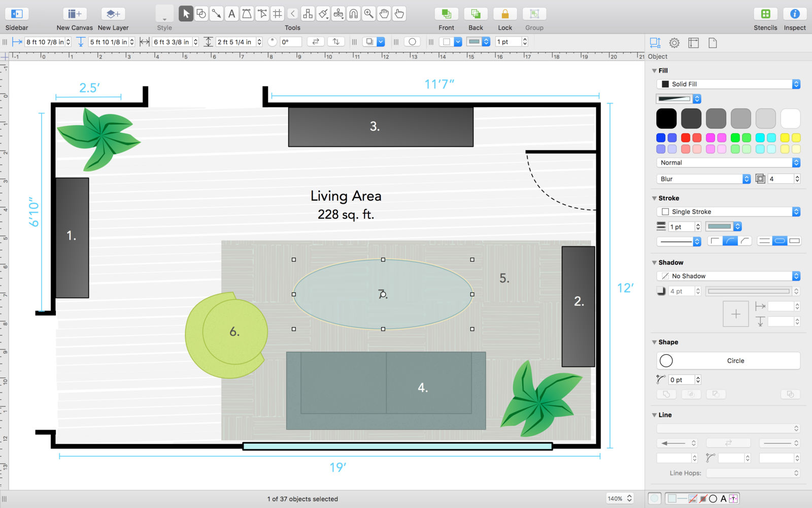
Task: Select the Diagramming tool
Action: 308,14
